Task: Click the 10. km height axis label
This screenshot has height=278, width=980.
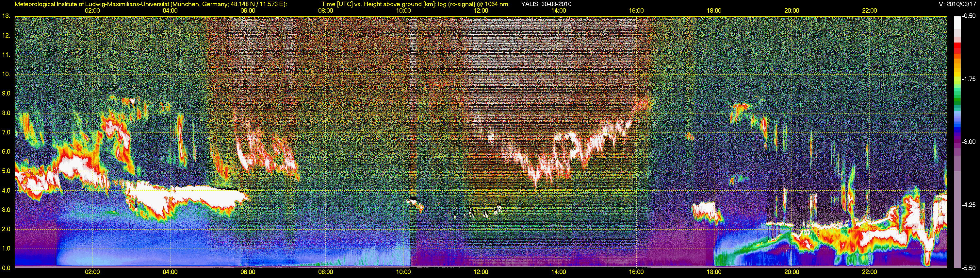Action: pyautogui.click(x=6, y=74)
